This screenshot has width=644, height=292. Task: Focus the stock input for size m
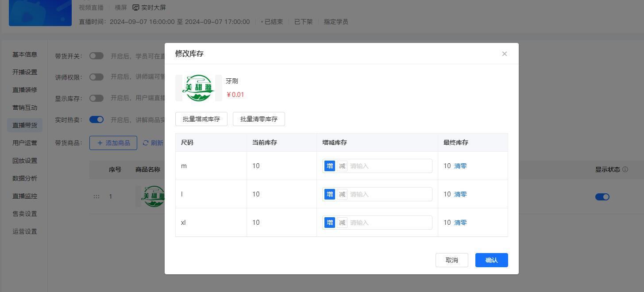tap(389, 166)
